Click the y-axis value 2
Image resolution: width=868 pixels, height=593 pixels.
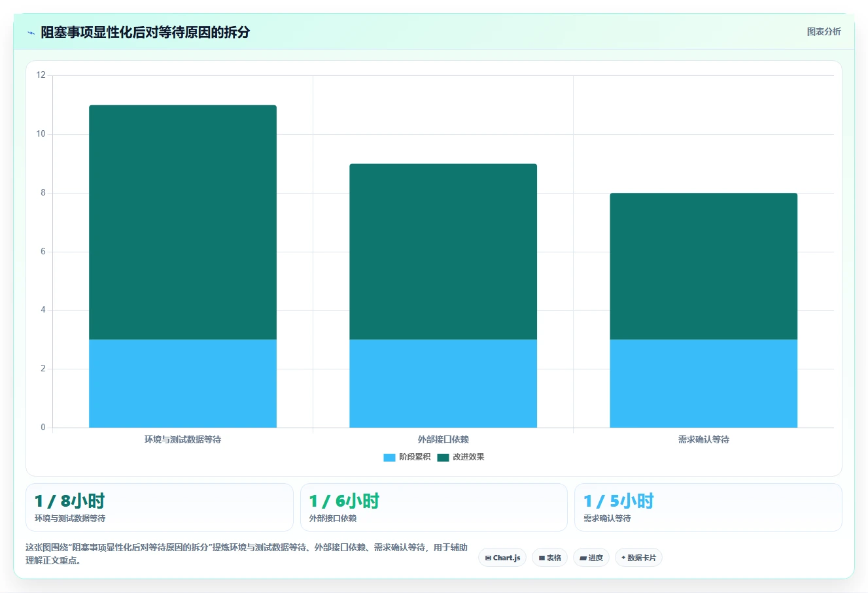point(43,369)
